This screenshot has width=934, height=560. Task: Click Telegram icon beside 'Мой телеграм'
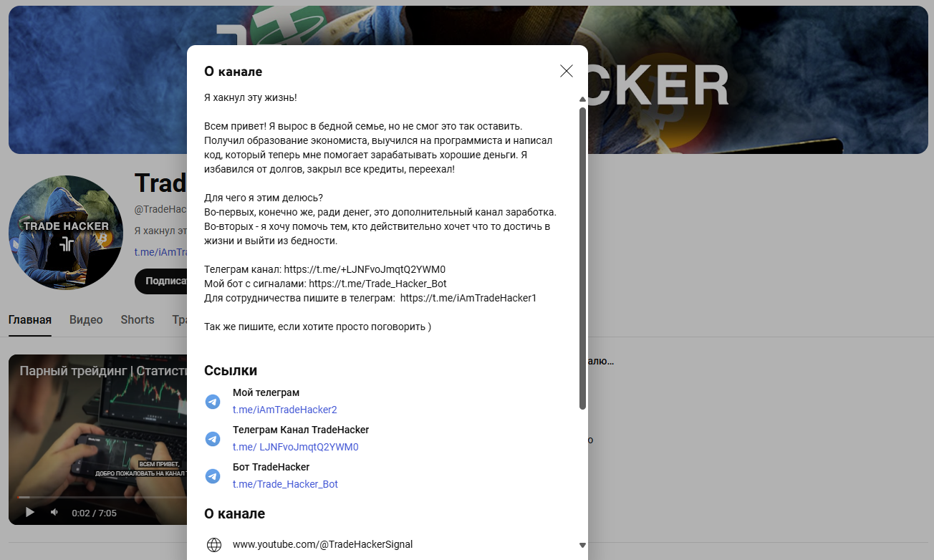(213, 402)
